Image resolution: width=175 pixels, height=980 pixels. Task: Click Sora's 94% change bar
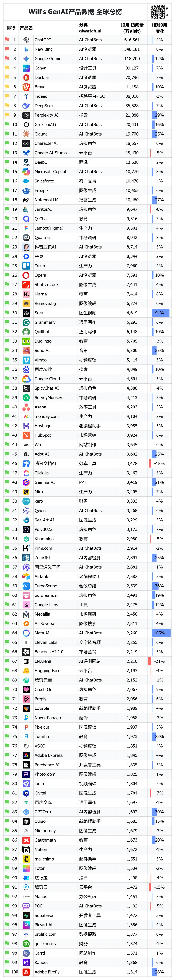point(159,313)
